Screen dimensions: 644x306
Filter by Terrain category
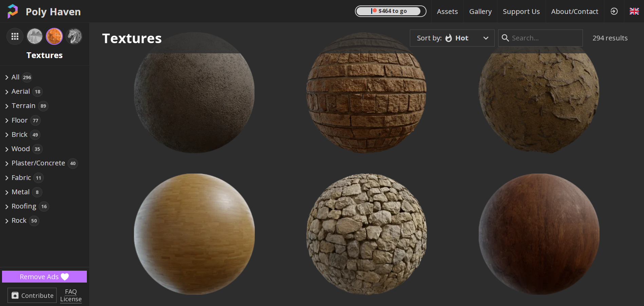[23, 106]
